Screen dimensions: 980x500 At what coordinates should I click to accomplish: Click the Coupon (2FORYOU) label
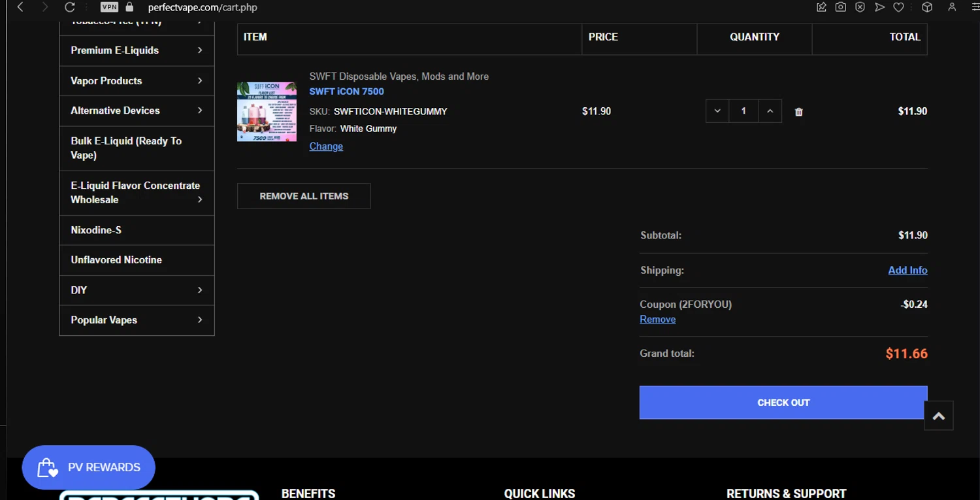686,305
